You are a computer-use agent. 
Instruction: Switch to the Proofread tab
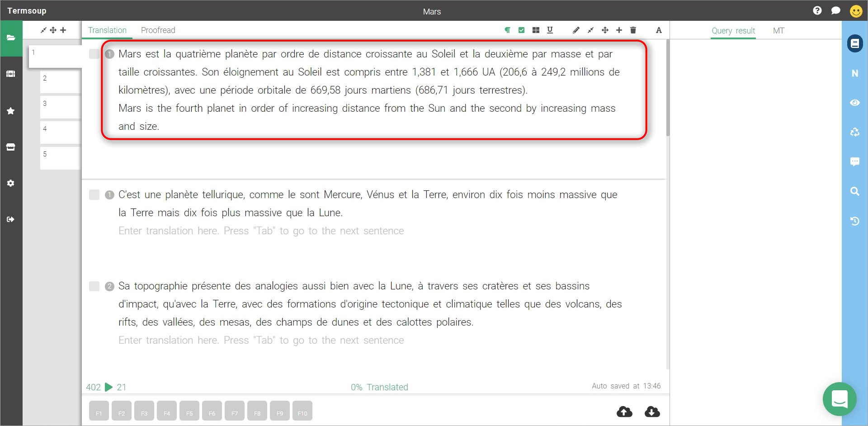tap(158, 30)
